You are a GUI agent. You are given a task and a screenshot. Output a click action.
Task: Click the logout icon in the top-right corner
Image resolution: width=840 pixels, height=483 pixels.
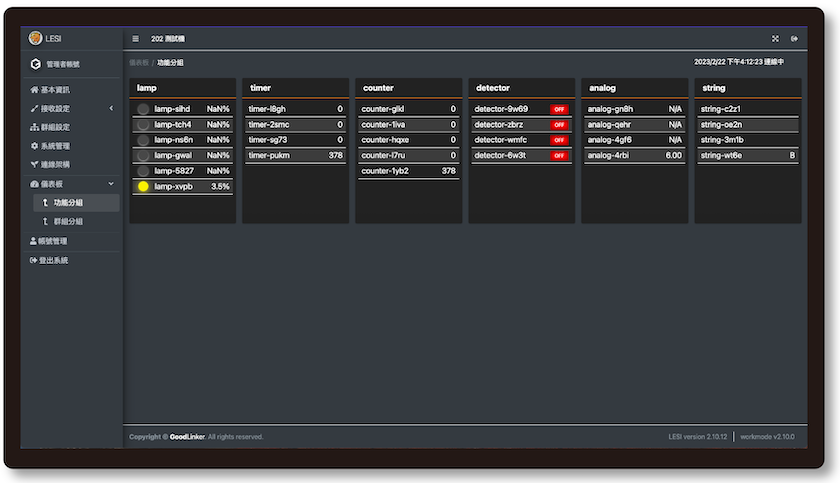795,39
